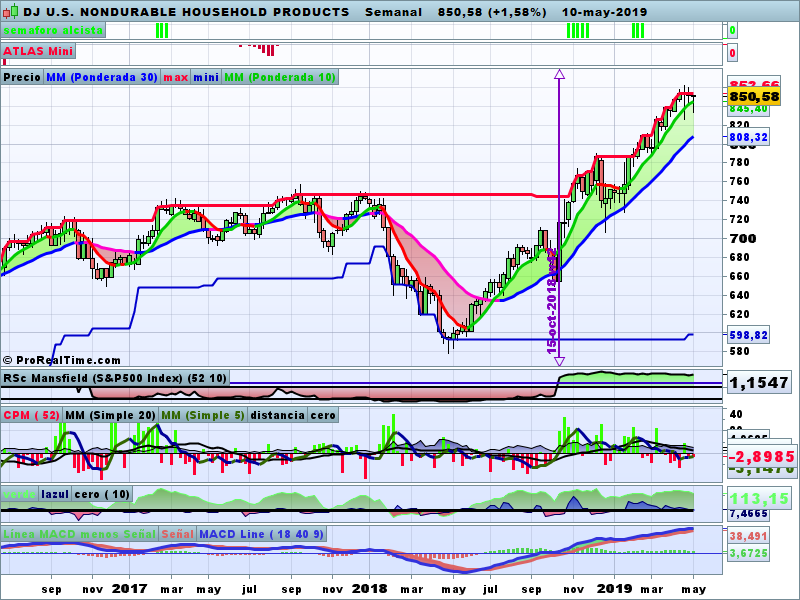The image size is (800, 600).
Task: Click the MACD value 38,491
Action: (748, 536)
